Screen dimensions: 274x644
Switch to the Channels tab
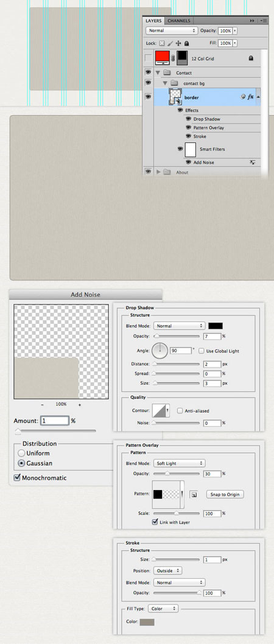[179, 21]
